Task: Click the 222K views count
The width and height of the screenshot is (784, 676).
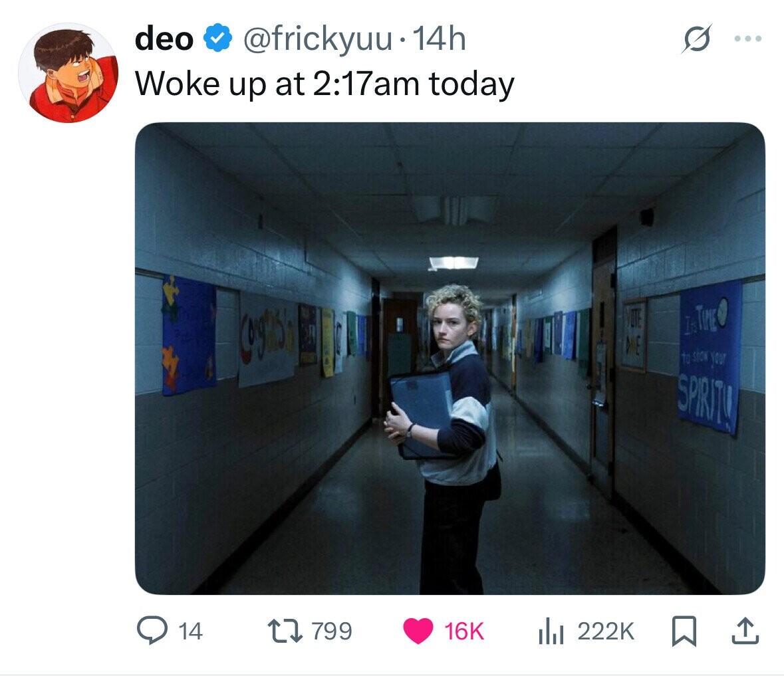Action: point(606,631)
